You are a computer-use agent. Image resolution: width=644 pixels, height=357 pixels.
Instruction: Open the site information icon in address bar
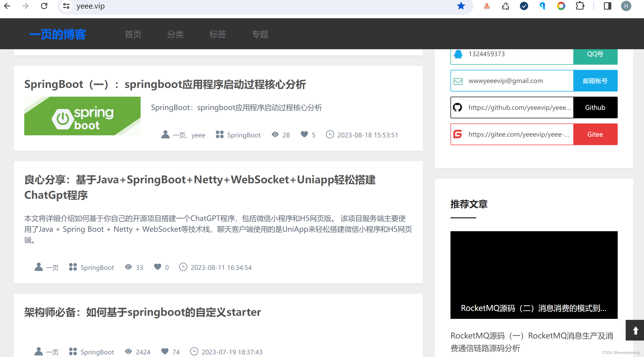point(66,6)
